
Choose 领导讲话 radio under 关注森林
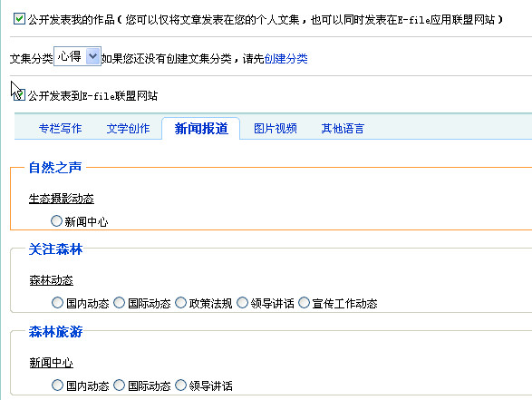pyautogui.click(x=242, y=303)
